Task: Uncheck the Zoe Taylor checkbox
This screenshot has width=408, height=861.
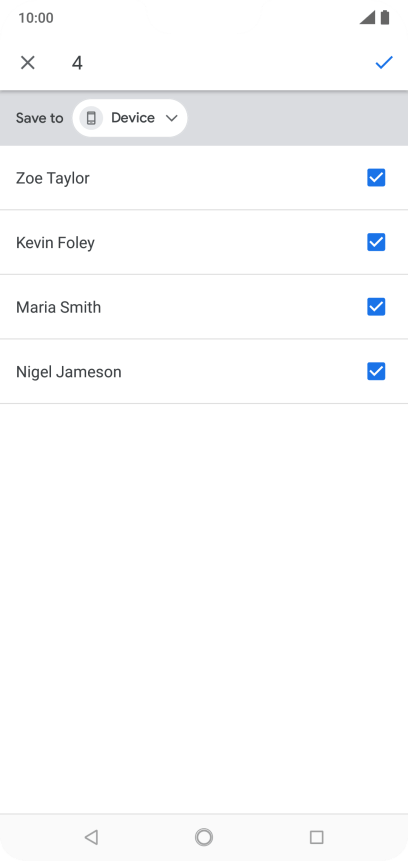Action: pyautogui.click(x=376, y=178)
